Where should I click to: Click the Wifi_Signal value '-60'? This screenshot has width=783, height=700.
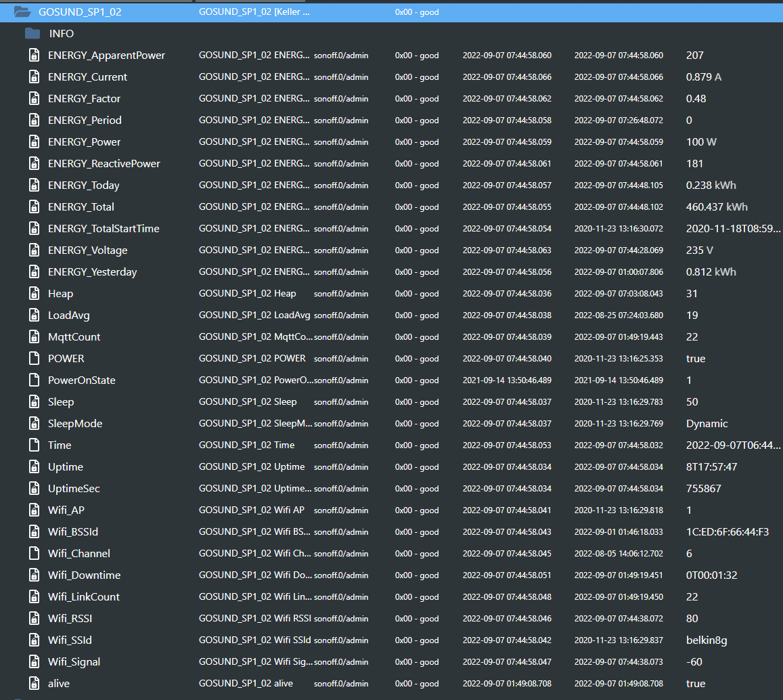click(x=694, y=661)
